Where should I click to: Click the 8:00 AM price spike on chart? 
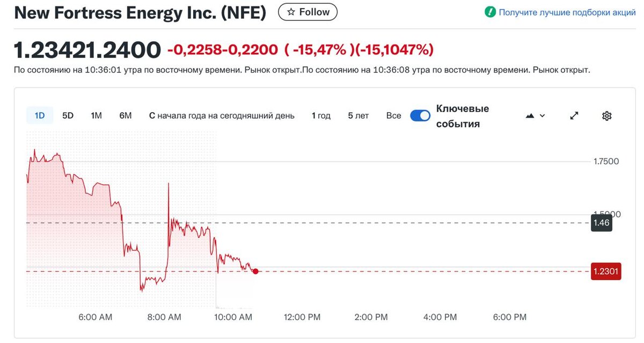tap(169, 184)
